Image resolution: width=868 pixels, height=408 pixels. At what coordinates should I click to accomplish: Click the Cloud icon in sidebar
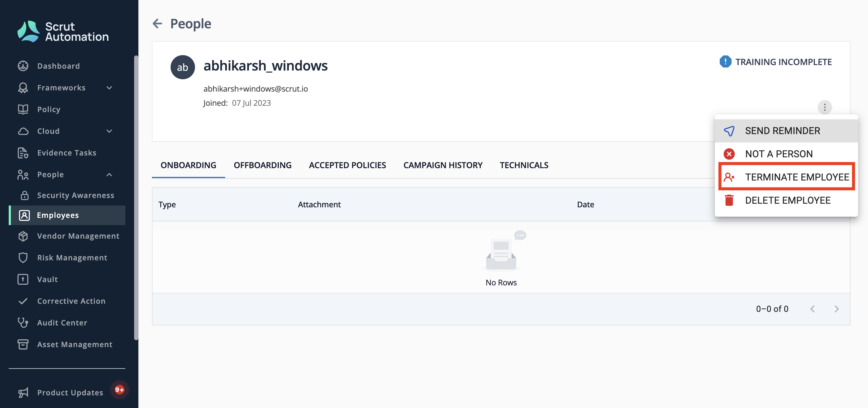click(23, 131)
